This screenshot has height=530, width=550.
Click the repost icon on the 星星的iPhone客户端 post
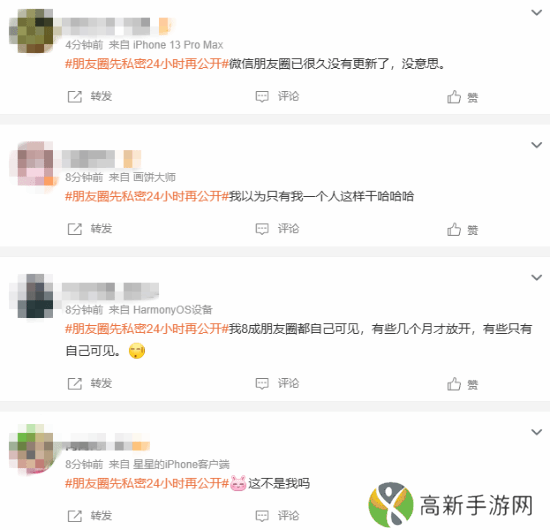[x=74, y=516]
